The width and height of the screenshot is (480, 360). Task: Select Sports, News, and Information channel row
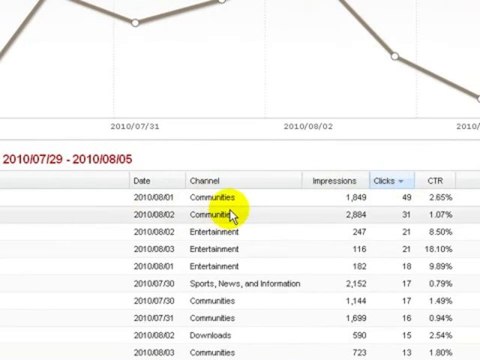[x=245, y=284]
